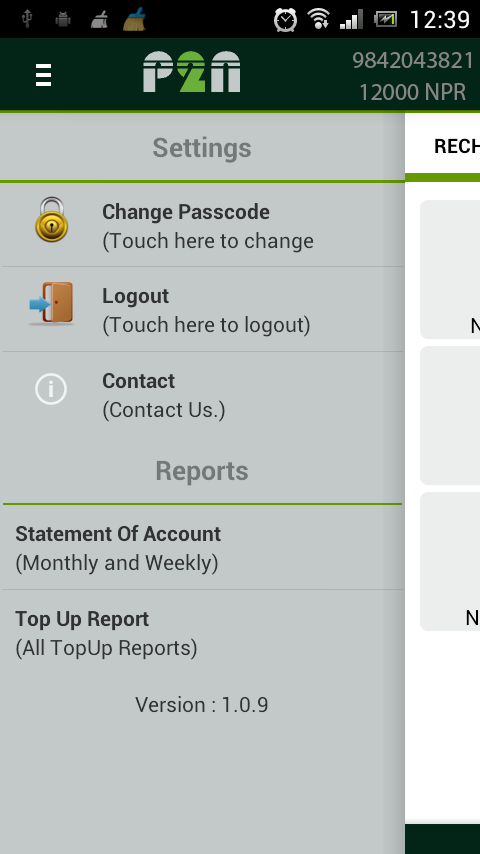Tap the alarm clock status icon
The image size is (480, 854).
[x=285, y=20]
